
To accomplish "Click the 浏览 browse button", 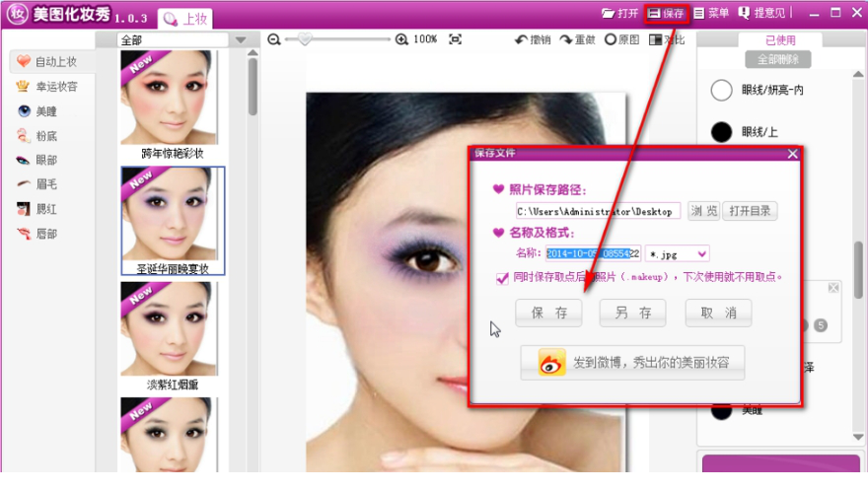I will (x=703, y=210).
